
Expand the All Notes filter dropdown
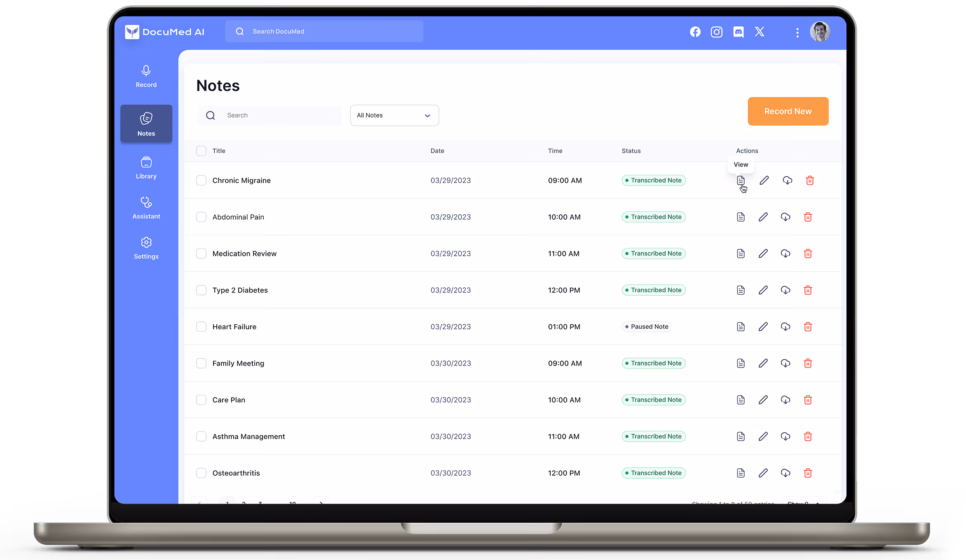pos(394,115)
